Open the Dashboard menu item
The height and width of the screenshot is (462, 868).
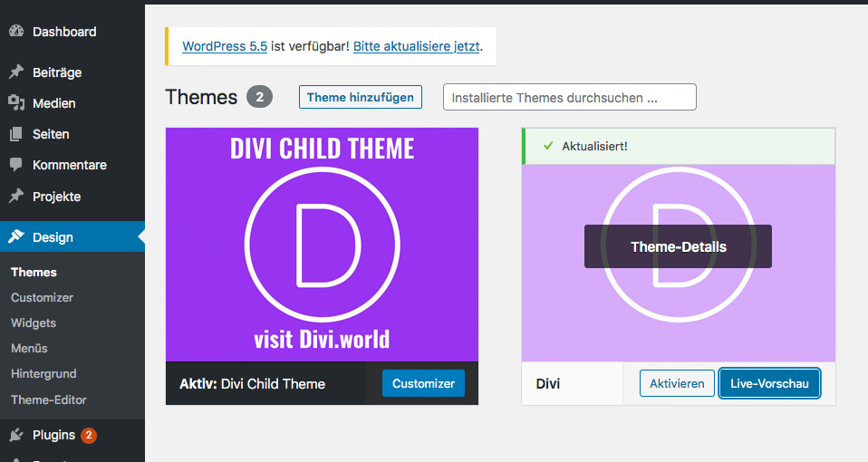tap(72, 32)
